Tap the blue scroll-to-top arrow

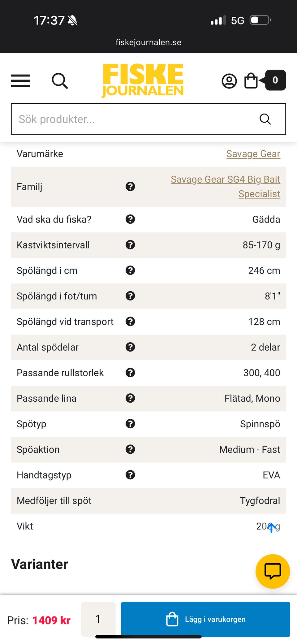pos(271,527)
